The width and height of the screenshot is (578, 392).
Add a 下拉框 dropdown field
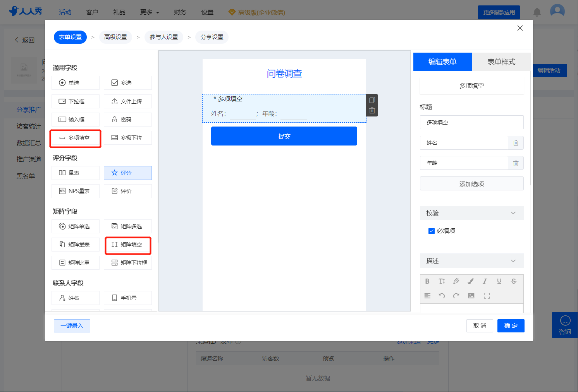point(76,101)
